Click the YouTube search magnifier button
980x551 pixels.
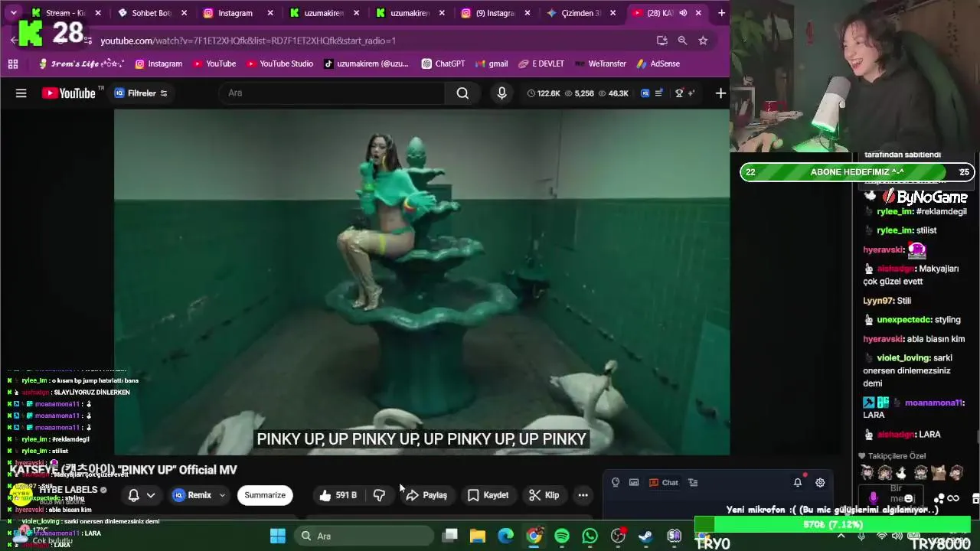pyautogui.click(x=462, y=93)
